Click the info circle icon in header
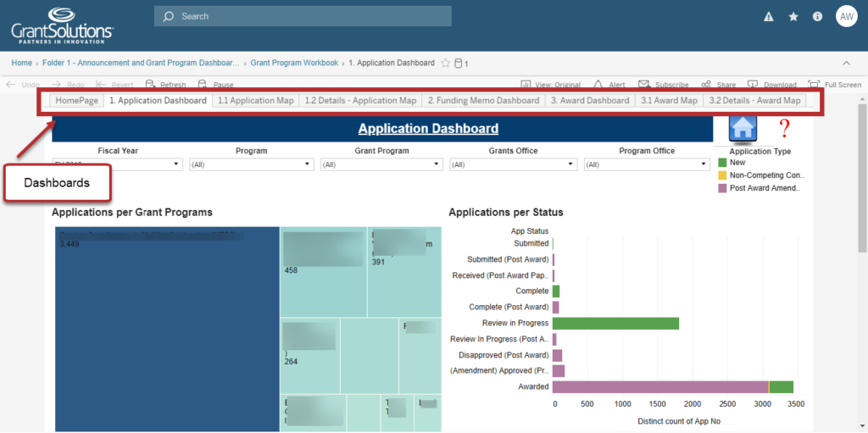868x433 pixels. [x=817, y=16]
